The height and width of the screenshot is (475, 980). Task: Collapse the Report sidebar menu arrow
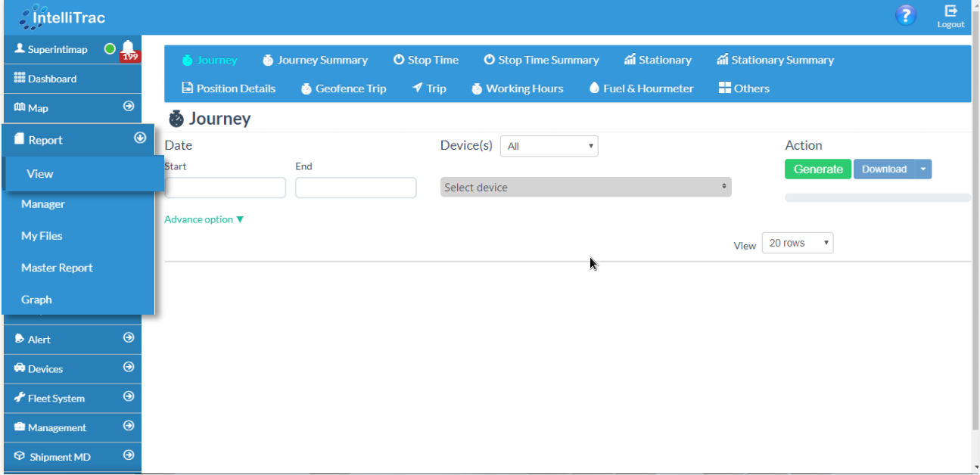pyautogui.click(x=140, y=138)
